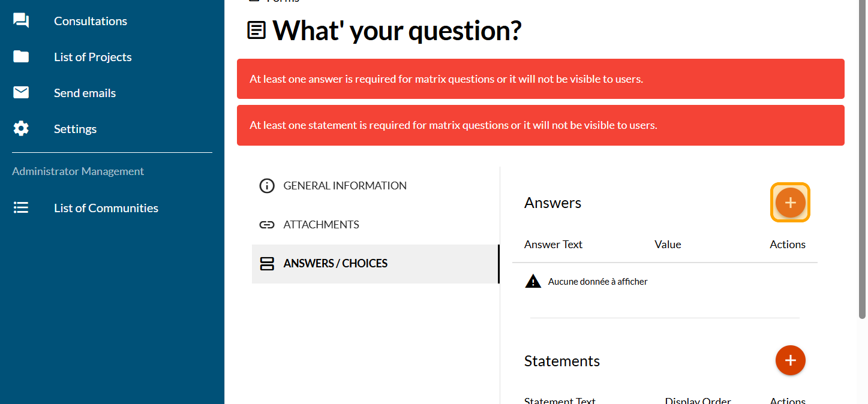Image resolution: width=868 pixels, height=404 pixels.
Task: Open the List of Communities text link
Action: pos(106,208)
